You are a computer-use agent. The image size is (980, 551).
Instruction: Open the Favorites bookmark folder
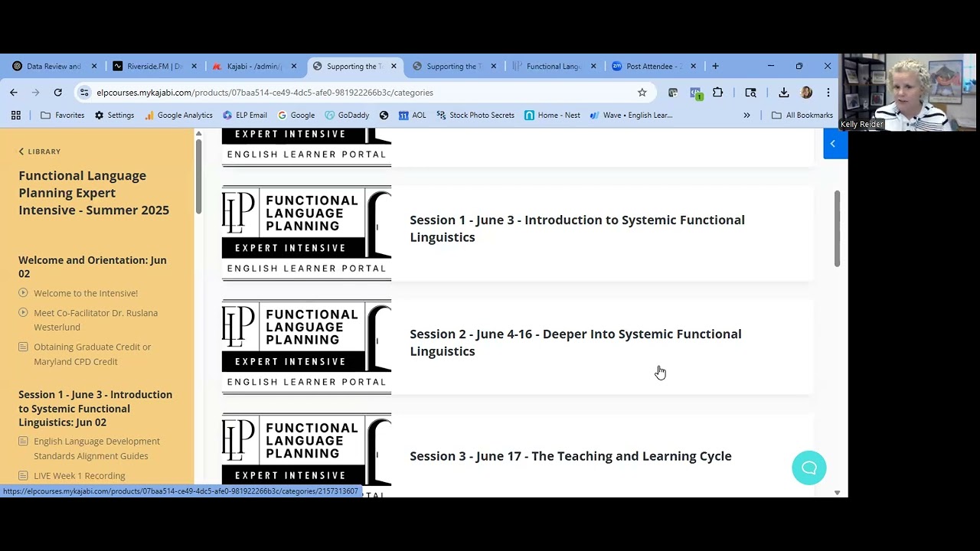point(62,116)
